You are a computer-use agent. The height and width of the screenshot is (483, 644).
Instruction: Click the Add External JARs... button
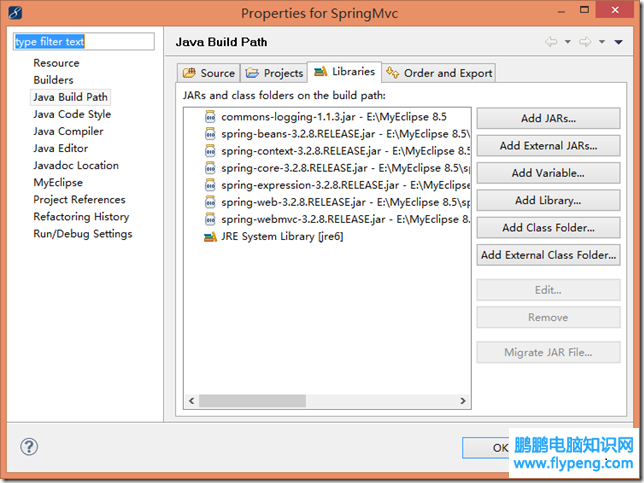tap(548, 146)
